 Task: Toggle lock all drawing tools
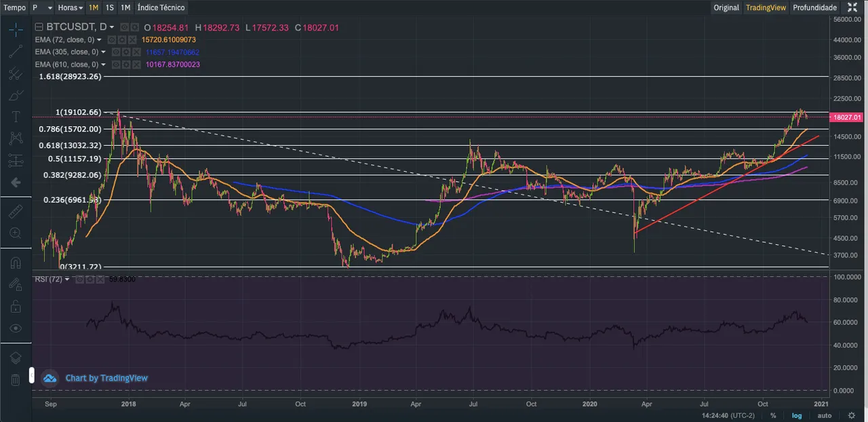[15, 306]
